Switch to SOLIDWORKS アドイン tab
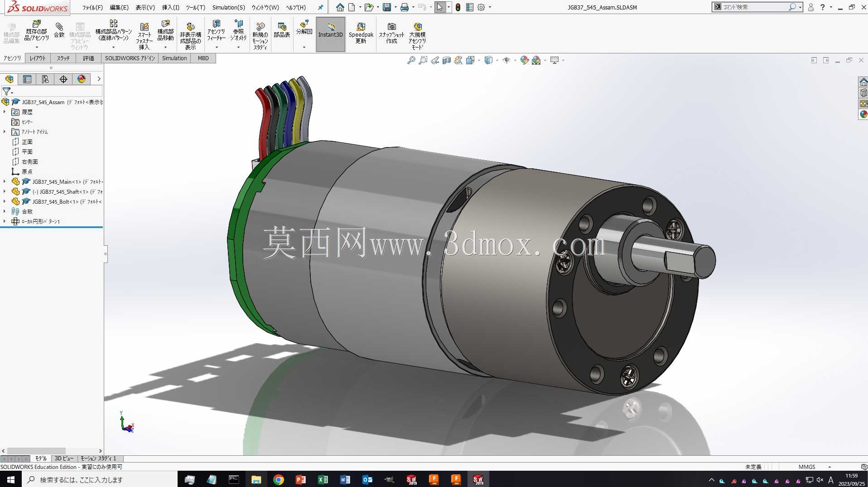Screen dimensions: 868x487 pos(130,58)
